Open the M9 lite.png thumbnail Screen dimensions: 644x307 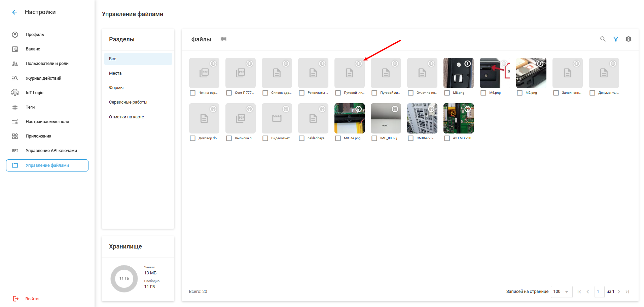(349, 119)
